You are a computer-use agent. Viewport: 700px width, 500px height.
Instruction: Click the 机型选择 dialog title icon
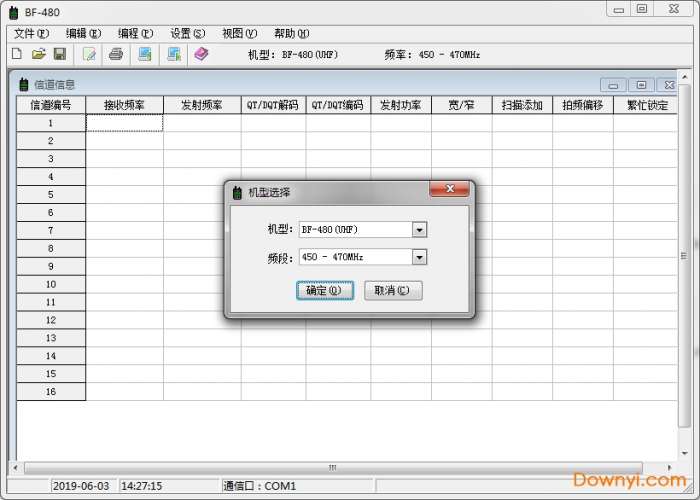pyautogui.click(x=237, y=193)
